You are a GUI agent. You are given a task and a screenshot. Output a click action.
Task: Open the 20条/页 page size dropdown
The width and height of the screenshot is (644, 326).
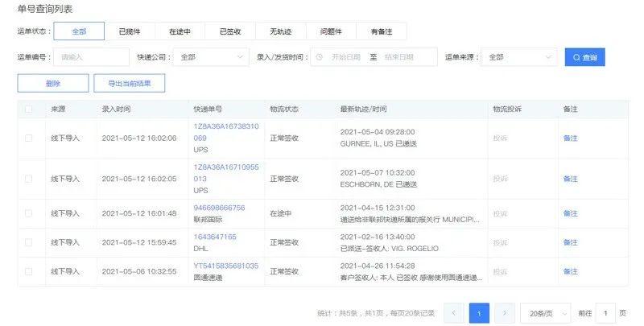(x=546, y=313)
